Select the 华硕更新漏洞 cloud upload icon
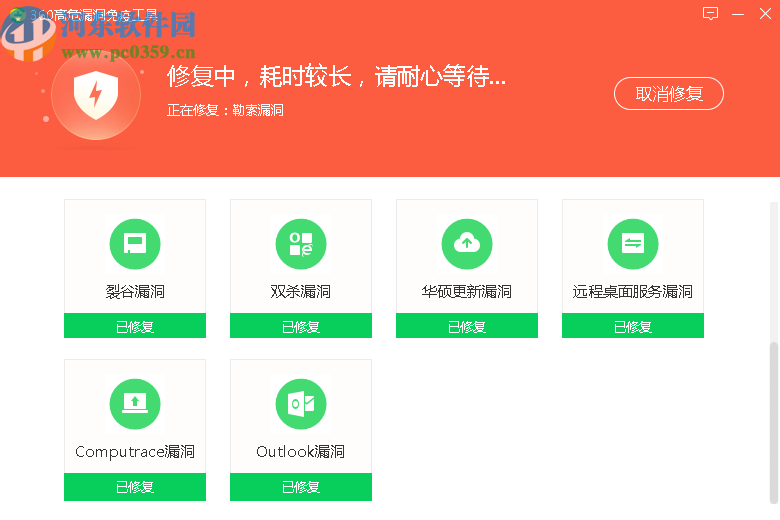 coord(467,244)
